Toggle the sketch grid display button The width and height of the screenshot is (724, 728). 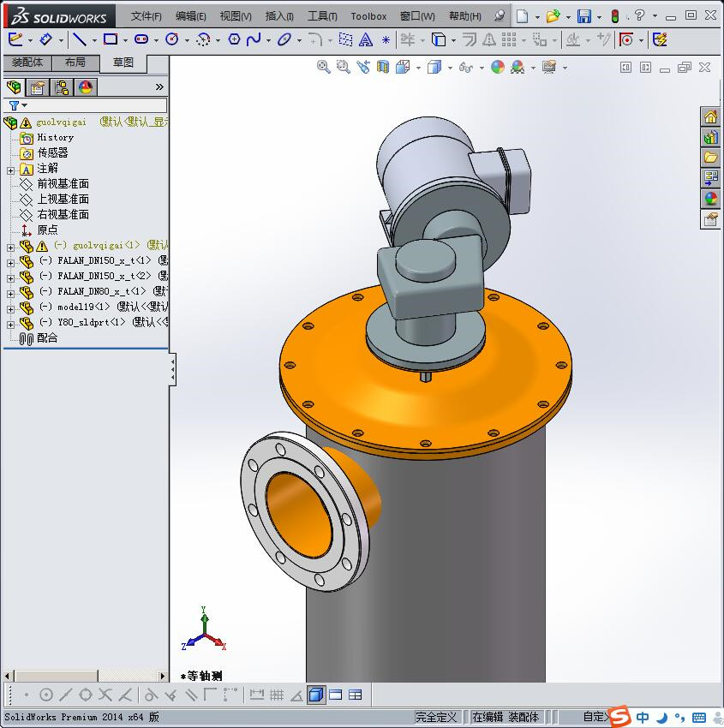click(x=277, y=695)
